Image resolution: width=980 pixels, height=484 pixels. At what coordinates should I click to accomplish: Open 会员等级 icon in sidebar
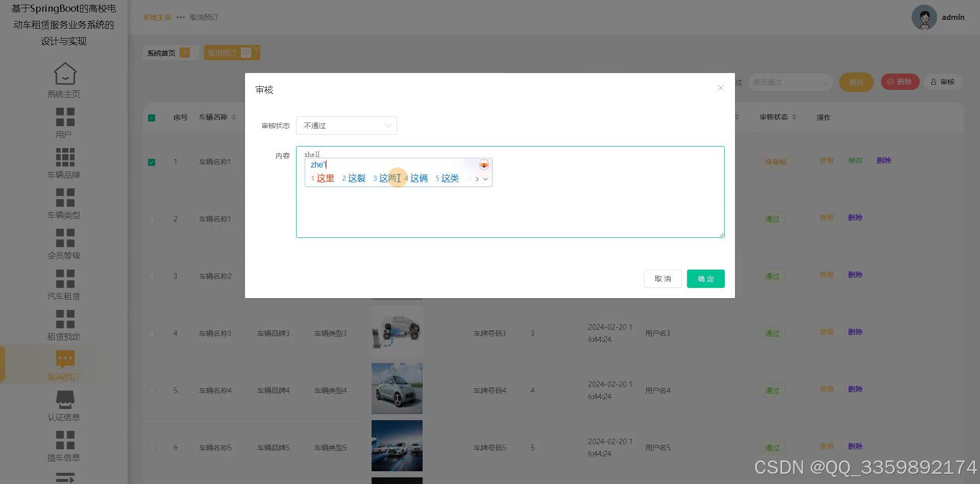pyautogui.click(x=65, y=238)
